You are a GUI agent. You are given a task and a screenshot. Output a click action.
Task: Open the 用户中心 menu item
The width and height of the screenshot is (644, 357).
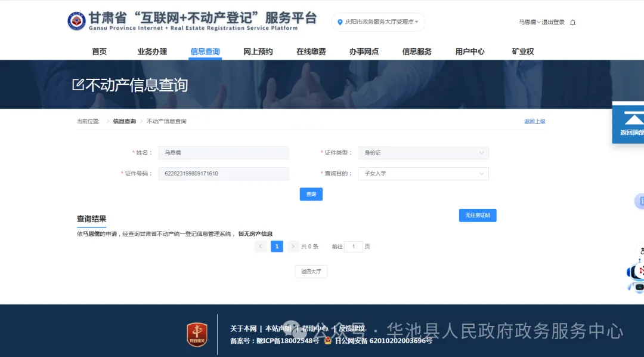(470, 51)
